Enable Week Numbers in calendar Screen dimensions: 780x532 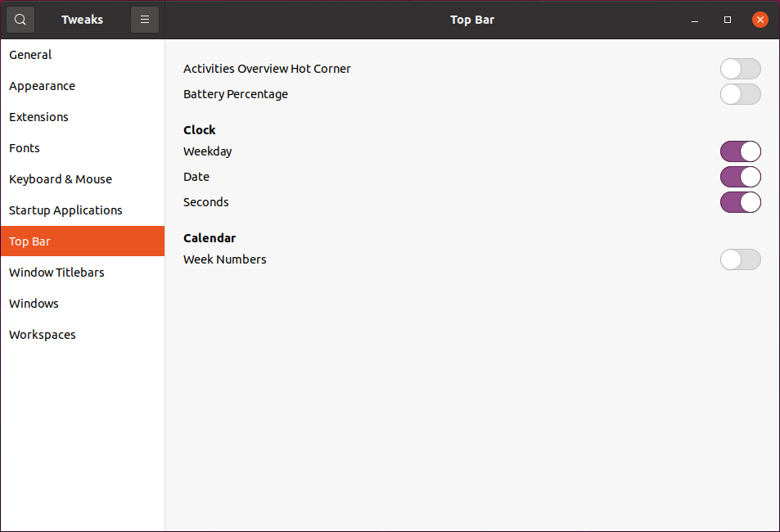(x=740, y=259)
